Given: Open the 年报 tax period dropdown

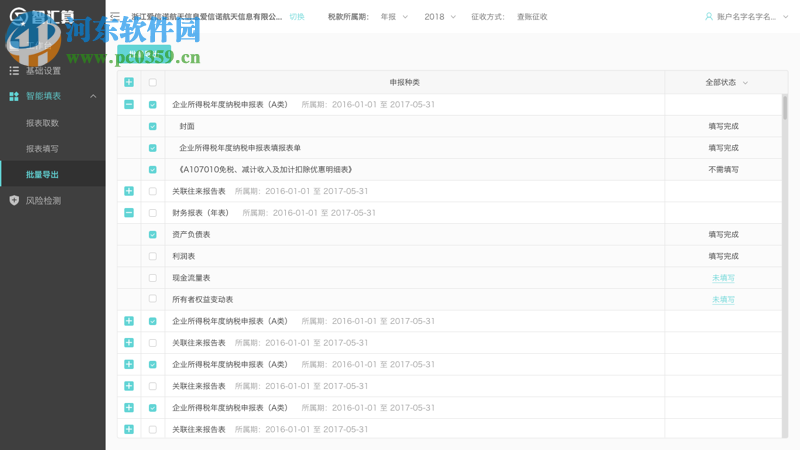Looking at the screenshot, I should point(394,17).
